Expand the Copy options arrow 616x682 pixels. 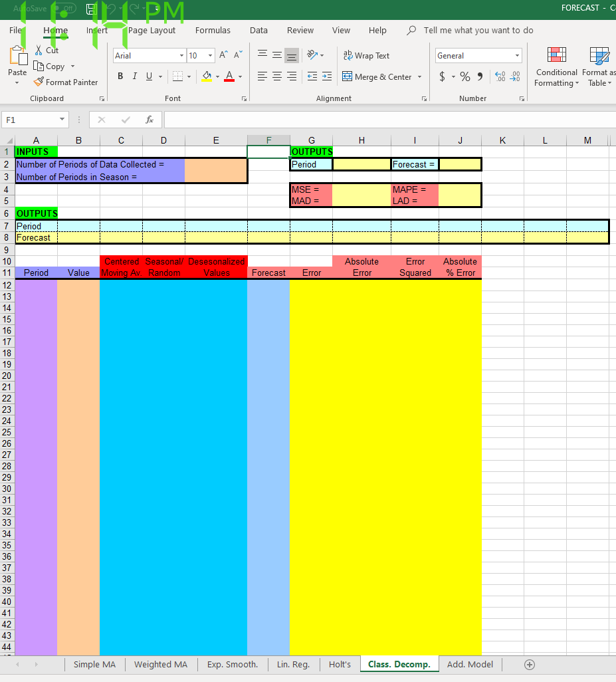pyautogui.click(x=72, y=66)
